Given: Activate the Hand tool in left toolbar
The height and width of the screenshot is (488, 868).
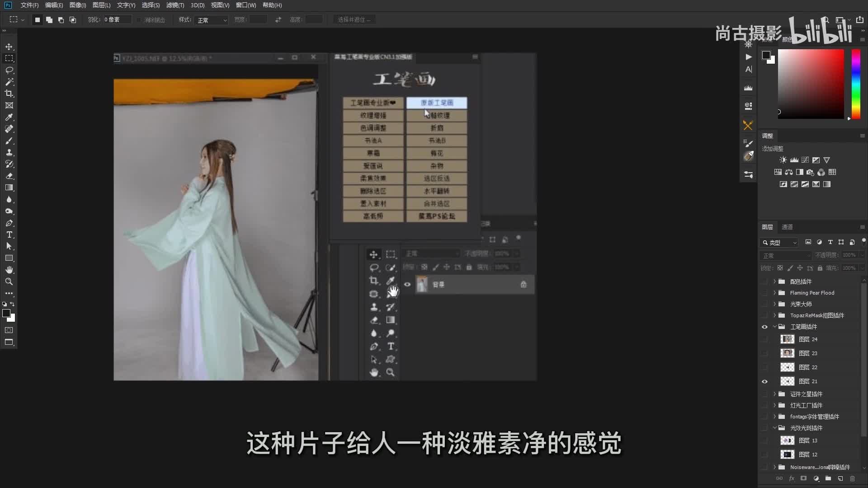Looking at the screenshot, I should pos(9,270).
